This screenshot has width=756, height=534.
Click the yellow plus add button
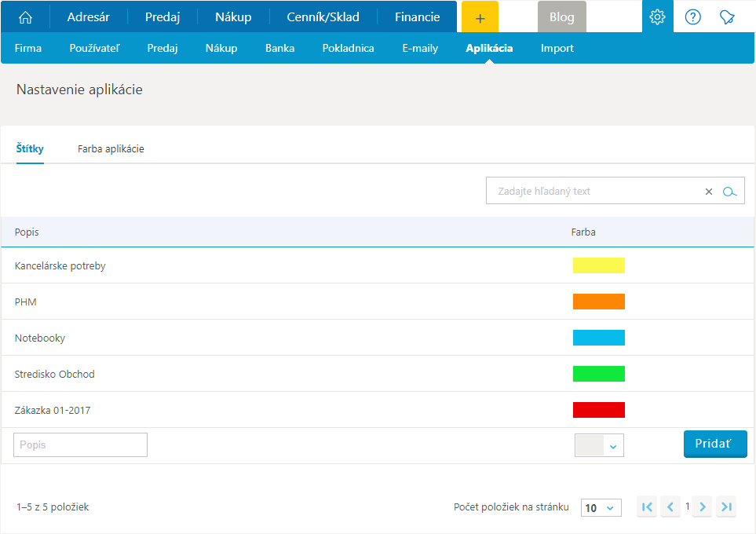(480, 17)
